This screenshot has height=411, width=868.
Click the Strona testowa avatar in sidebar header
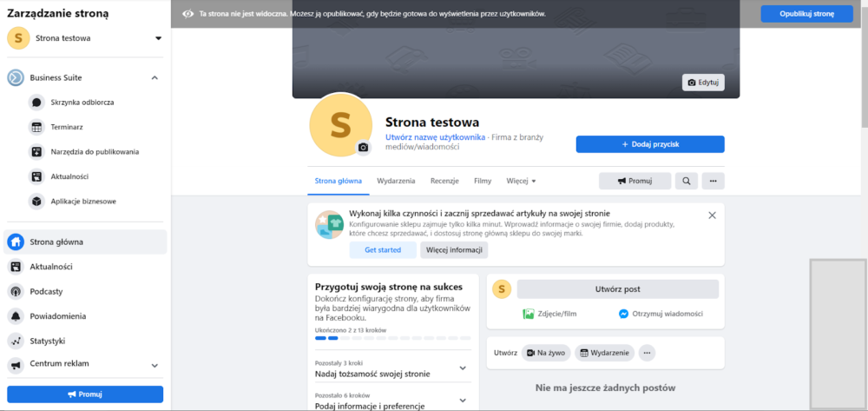coord(18,38)
